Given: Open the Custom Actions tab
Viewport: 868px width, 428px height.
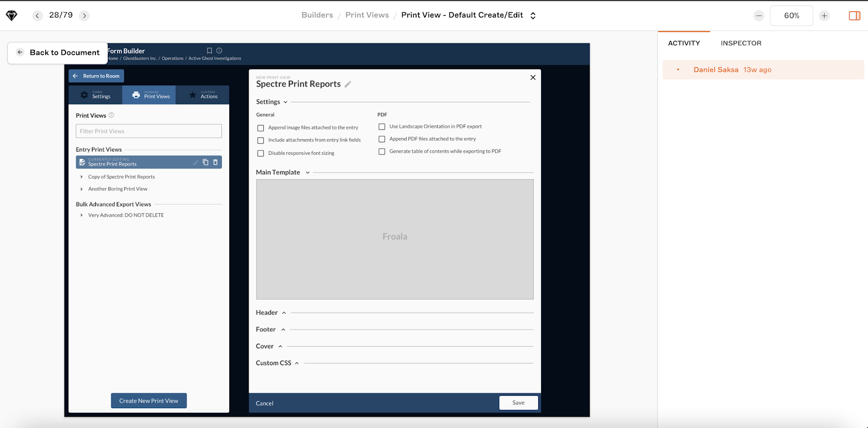Looking at the screenshot, I should point(202,95).
